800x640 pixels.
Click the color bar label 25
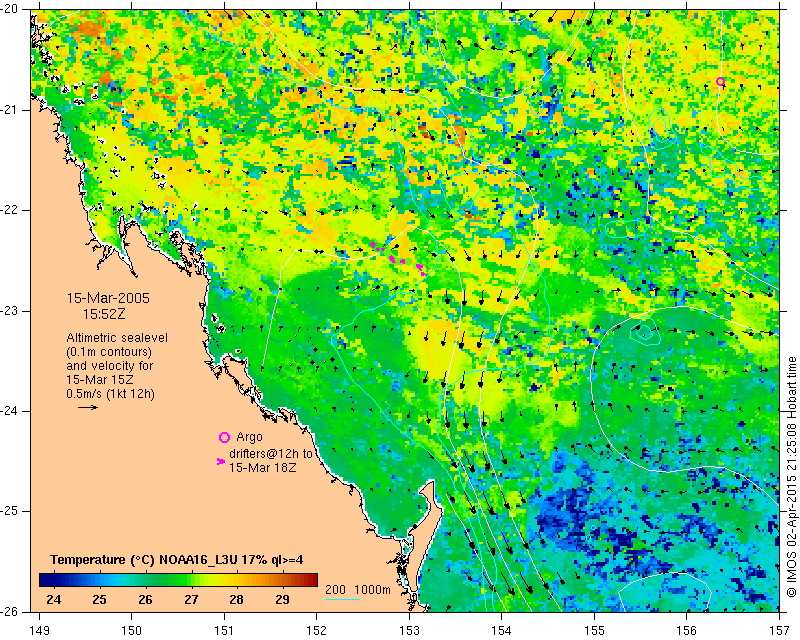pos(99,600)
